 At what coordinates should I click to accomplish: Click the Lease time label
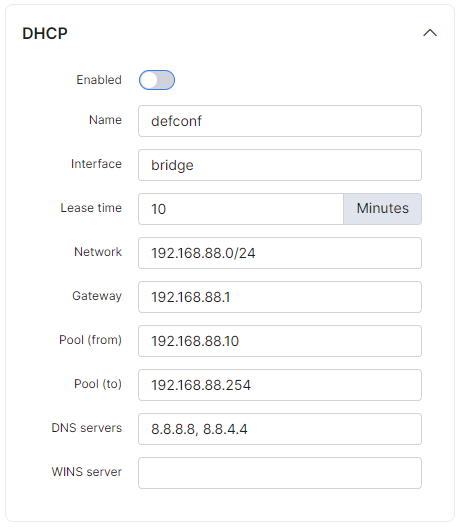pyautogui.click(x=91, y=208)
